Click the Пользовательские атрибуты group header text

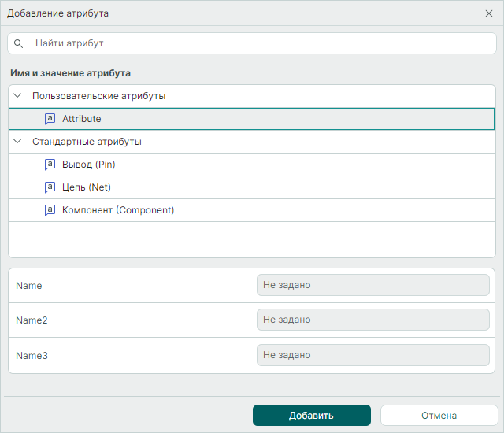(x=99, y=96)
